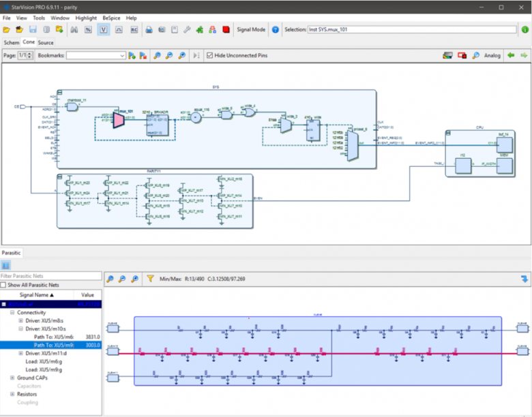Expand the Ground CAPs tree node
The height and width of the screenshot is (417, 532).
(x=12, y=377)
